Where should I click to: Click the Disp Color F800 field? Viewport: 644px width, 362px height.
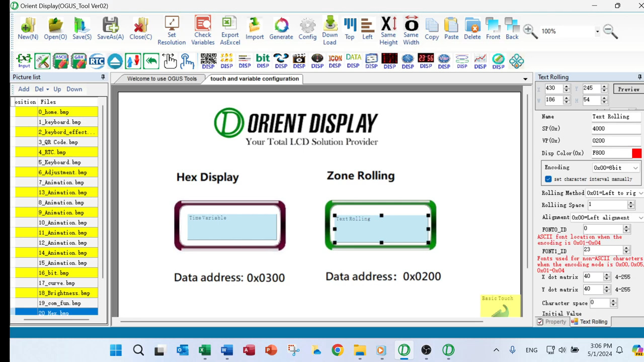[x=611, y=153]
